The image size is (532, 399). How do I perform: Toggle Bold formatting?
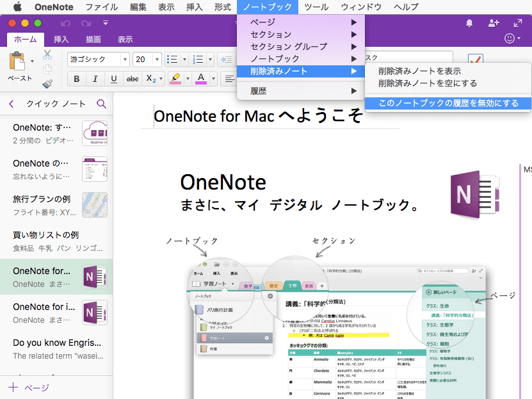(x=77, y=79)
